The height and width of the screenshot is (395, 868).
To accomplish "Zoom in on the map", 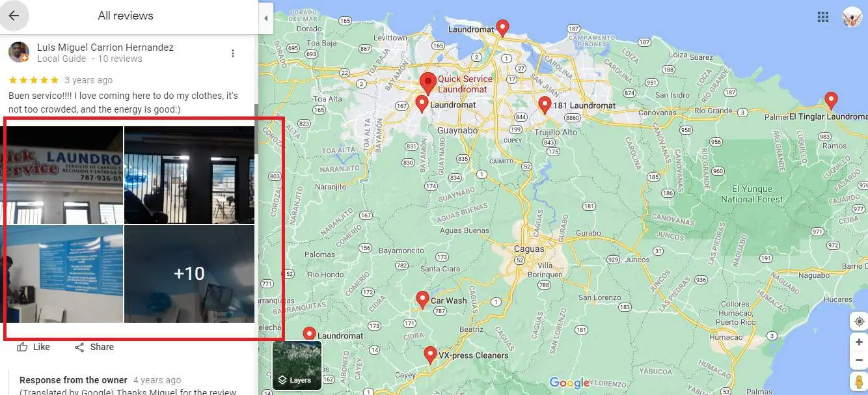I will (x=859, y=342).
